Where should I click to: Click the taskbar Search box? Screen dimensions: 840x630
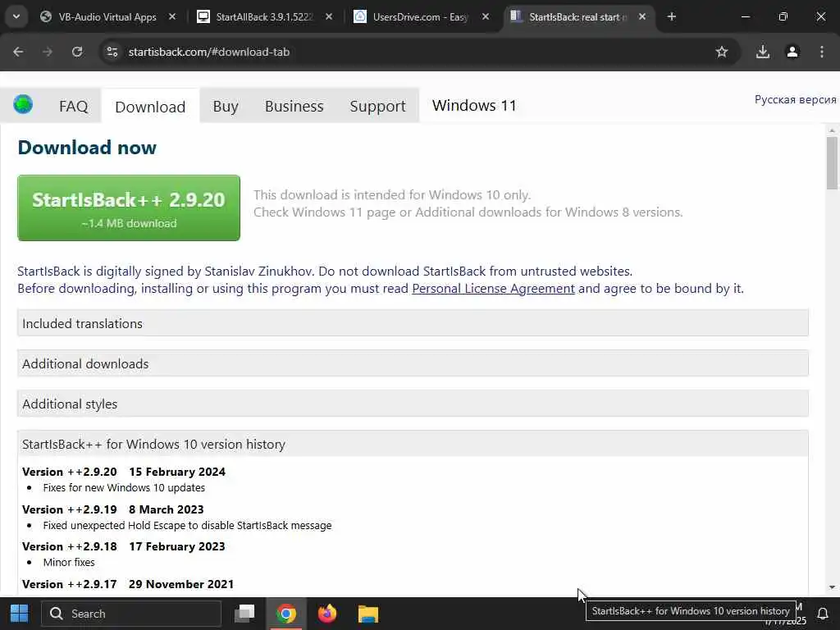131,614
